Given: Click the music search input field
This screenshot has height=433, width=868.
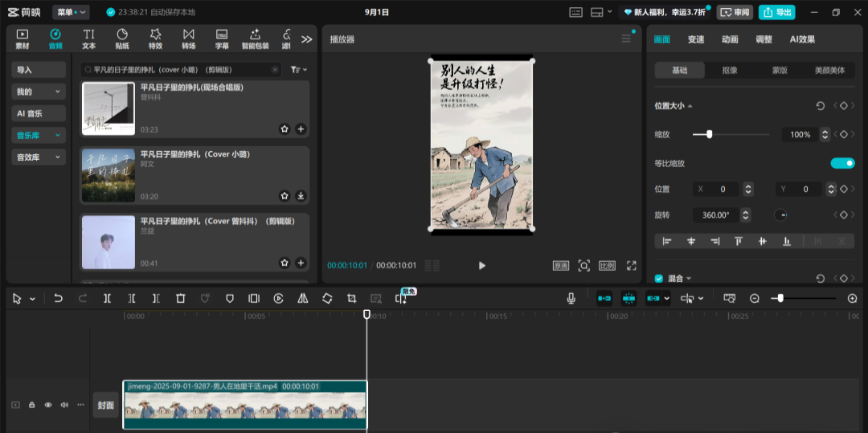Looking at the screenshot, I should 181,70.
